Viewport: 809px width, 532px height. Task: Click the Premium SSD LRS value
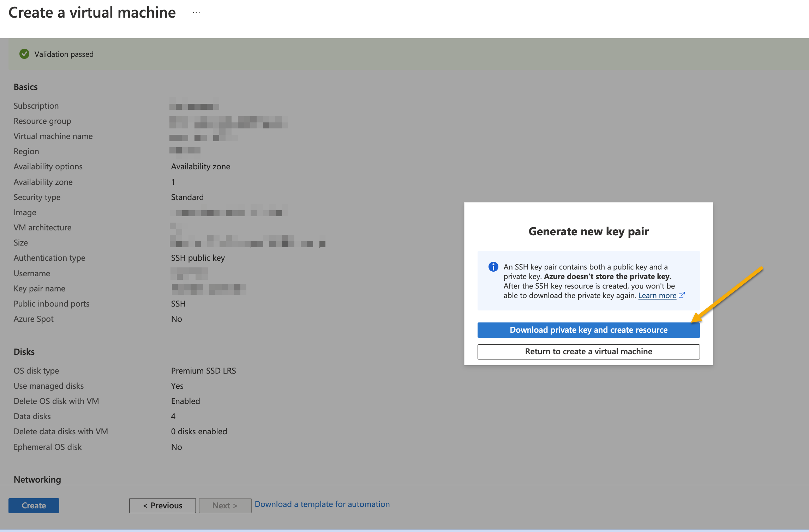204,371
